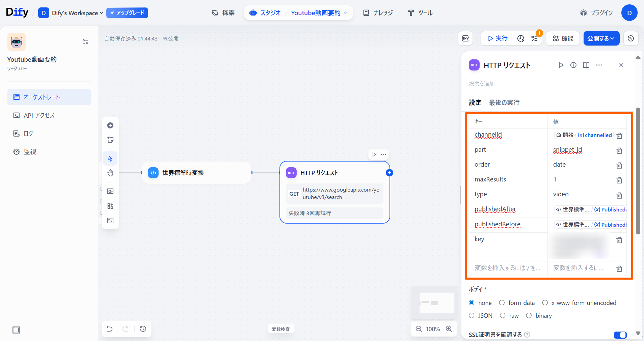Click the 実行 run button
The image size is (644, 341).
click(x=498, y=38)
